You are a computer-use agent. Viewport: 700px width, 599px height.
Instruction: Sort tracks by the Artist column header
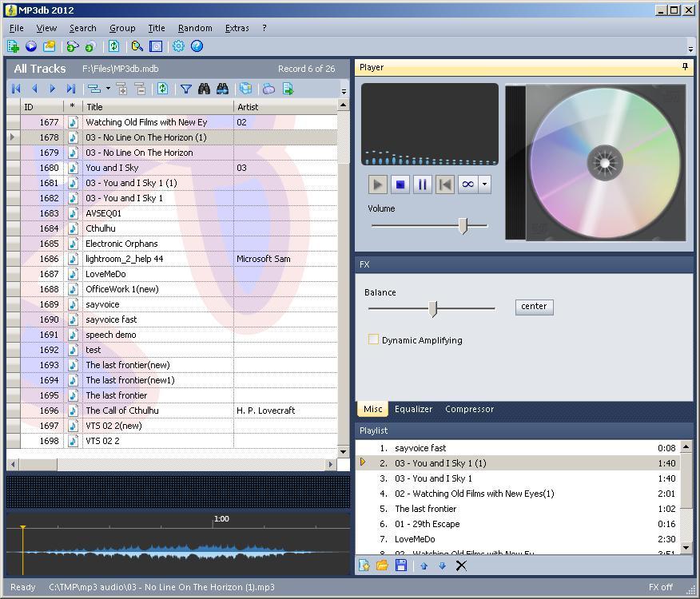pyautogui.click(x=286, y=107)
